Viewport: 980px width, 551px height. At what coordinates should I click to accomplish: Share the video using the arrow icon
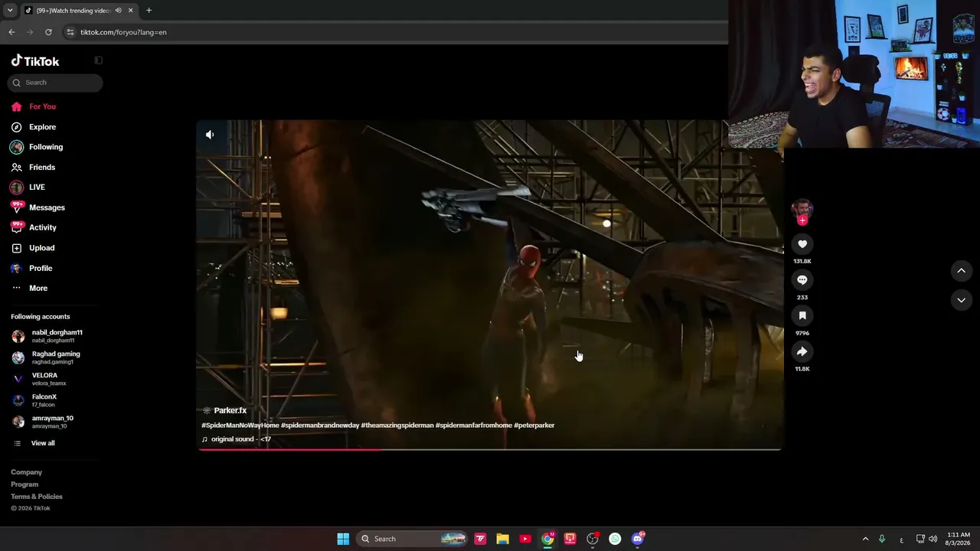tap(802, 351)
